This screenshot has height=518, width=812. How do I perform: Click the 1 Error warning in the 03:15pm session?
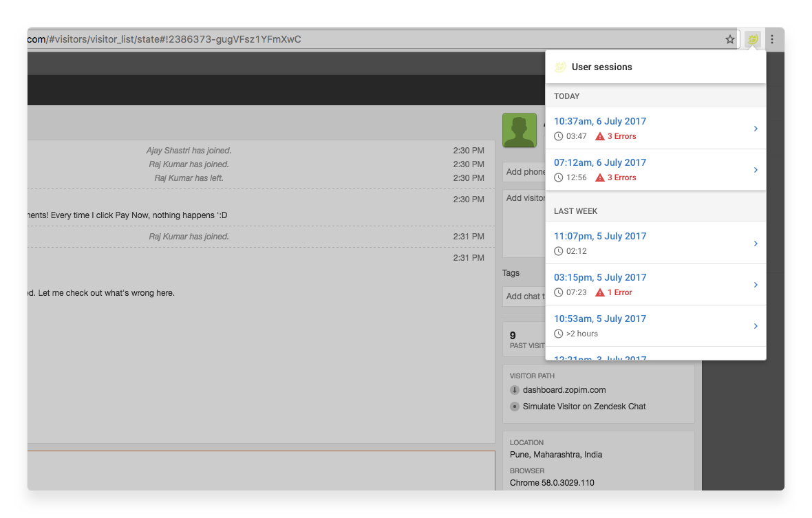pos(614,292)
